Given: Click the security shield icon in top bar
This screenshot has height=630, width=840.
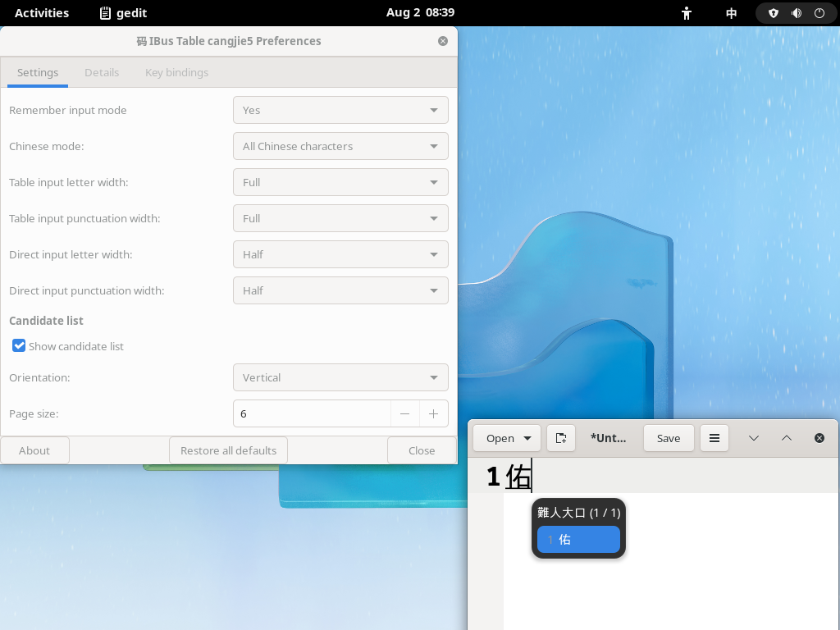Looking at the screenshot, I should click(773, 13).
